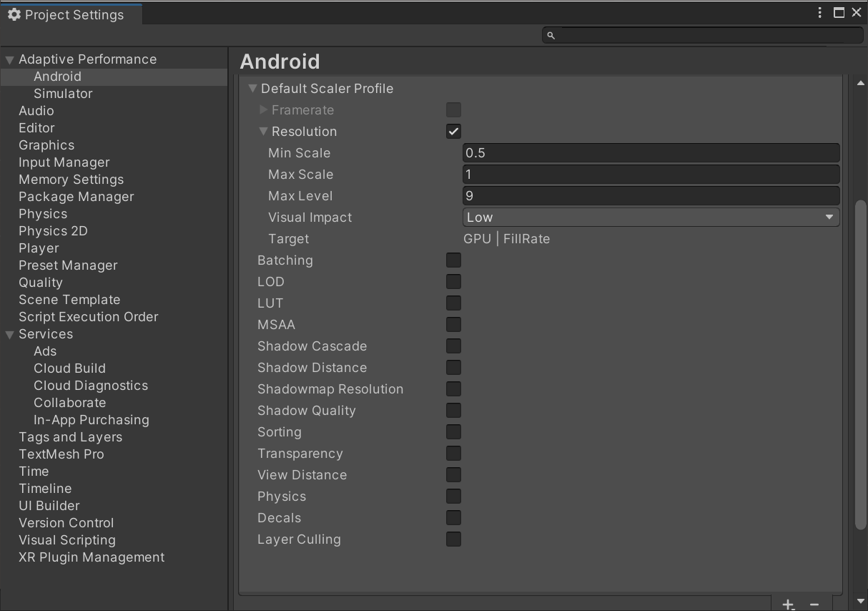
Task: Collapse the Services tree section
Action: 10,335
